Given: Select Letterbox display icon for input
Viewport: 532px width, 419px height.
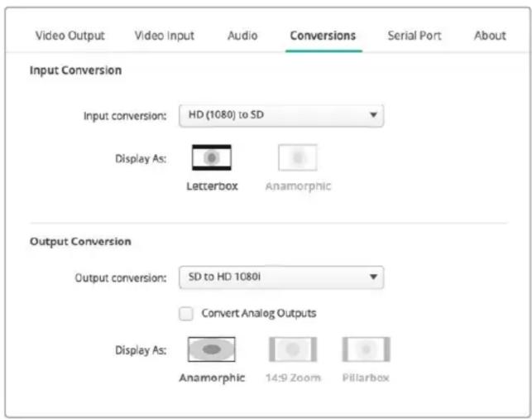Looking at the screenshot, I should click(x=212, y=157).
